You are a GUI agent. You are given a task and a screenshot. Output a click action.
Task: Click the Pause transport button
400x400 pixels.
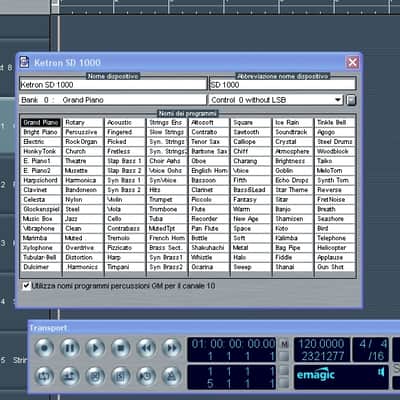(x=70, y=348)
